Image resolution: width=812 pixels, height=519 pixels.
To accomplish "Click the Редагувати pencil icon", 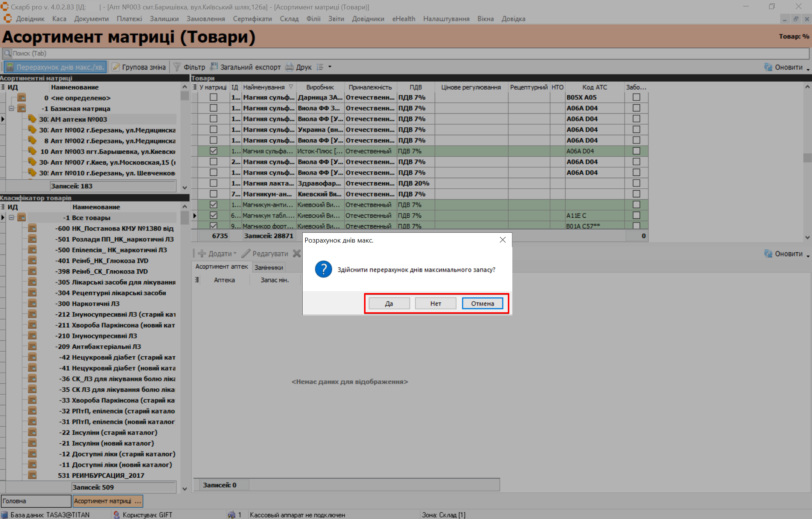I will (x=246, y=253).
